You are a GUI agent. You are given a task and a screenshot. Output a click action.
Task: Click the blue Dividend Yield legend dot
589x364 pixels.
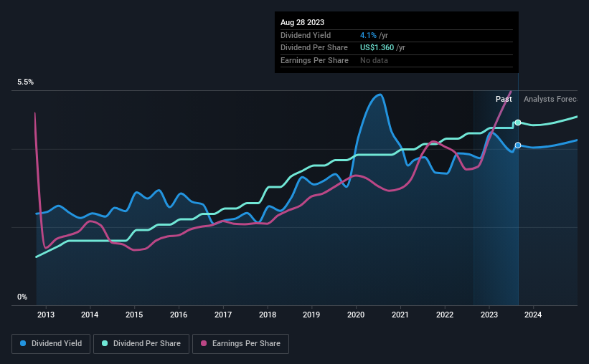coord(23,343)
